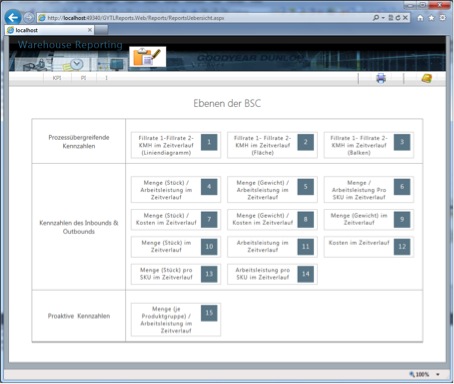Open browser home page icon
454x384 pixels.
420,18
